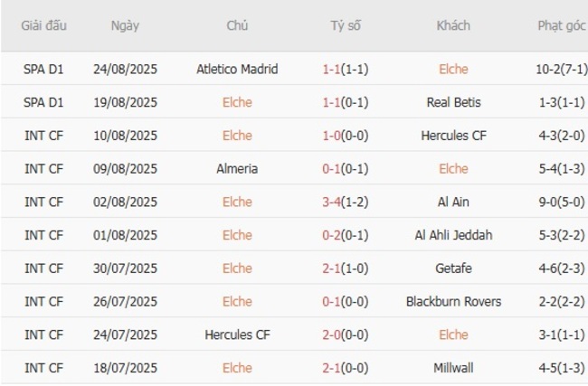The height and width of the screenshot is (386, 588).
Task: Click the Millwall team name
Action: click(x=453, y=368)
